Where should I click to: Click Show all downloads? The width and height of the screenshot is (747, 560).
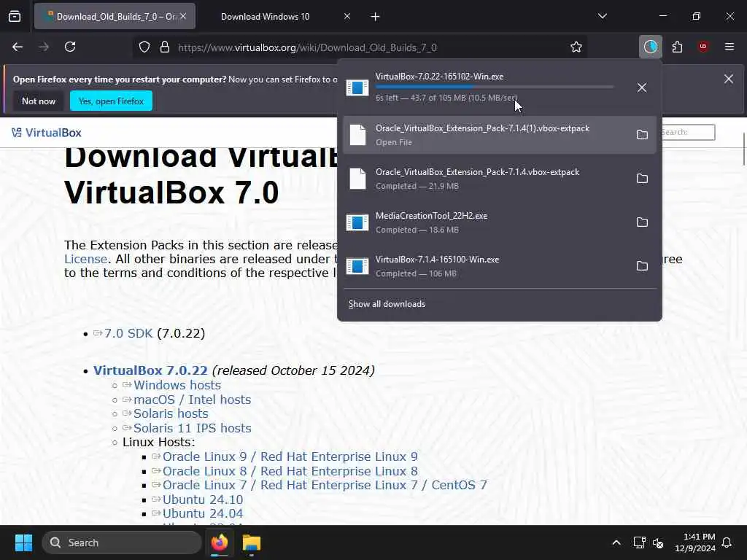pyautogui.click(x=387, y=304)
